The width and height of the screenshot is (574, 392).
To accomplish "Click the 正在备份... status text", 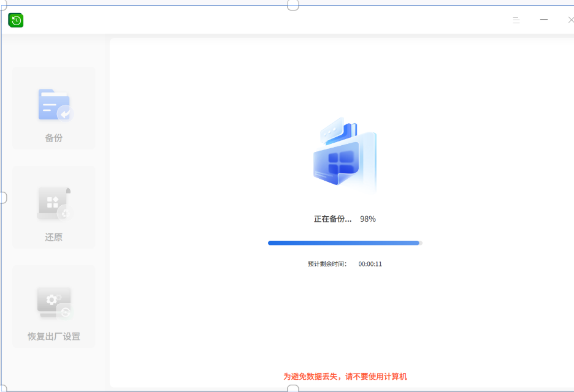I will [332, 219].
